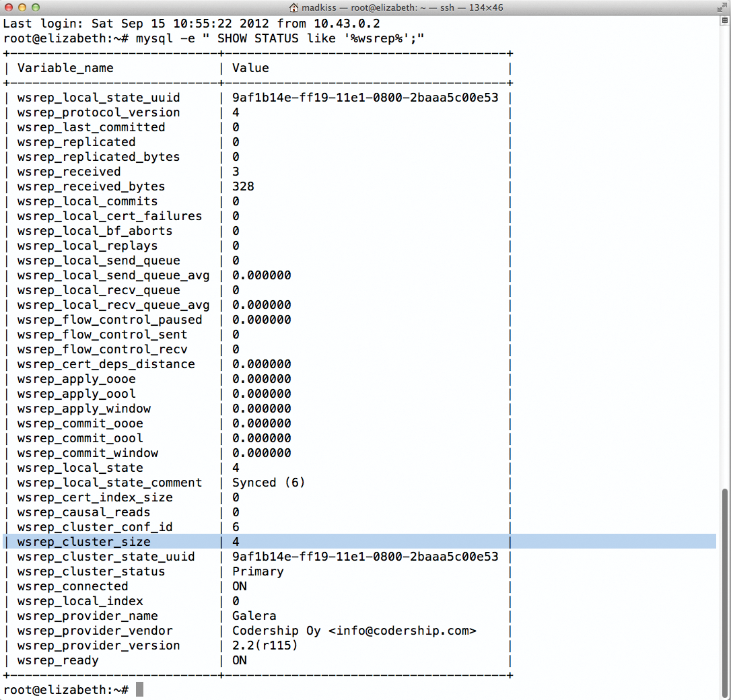The width and height of the screenshot is (731, 700).
Task: Click the wsrep_provider_version 2.2(r115) value
Action: (265, 645)
